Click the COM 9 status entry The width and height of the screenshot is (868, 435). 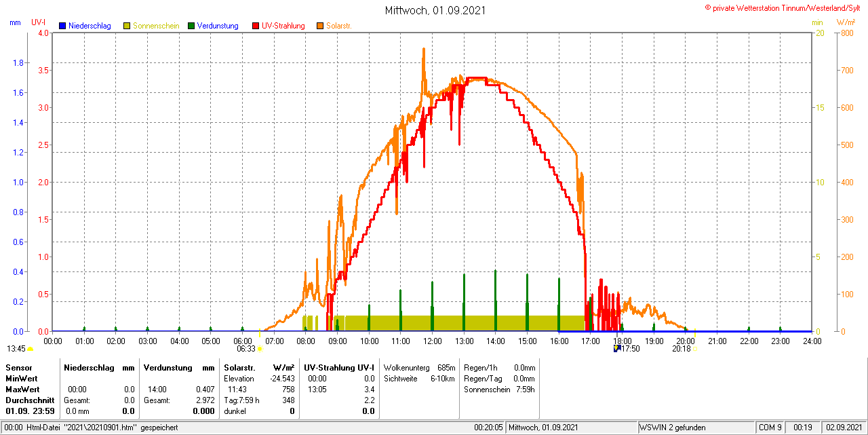770,428
